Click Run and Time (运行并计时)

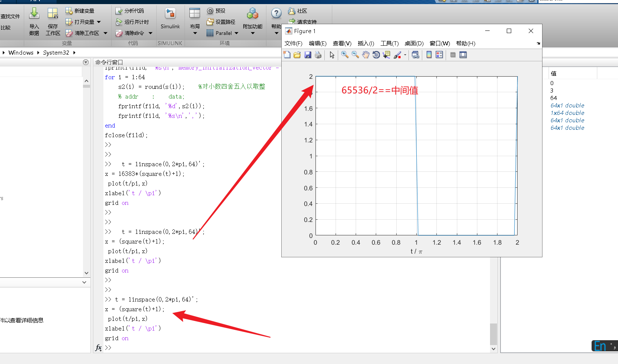pyautogui.click(x=132, y=22)
